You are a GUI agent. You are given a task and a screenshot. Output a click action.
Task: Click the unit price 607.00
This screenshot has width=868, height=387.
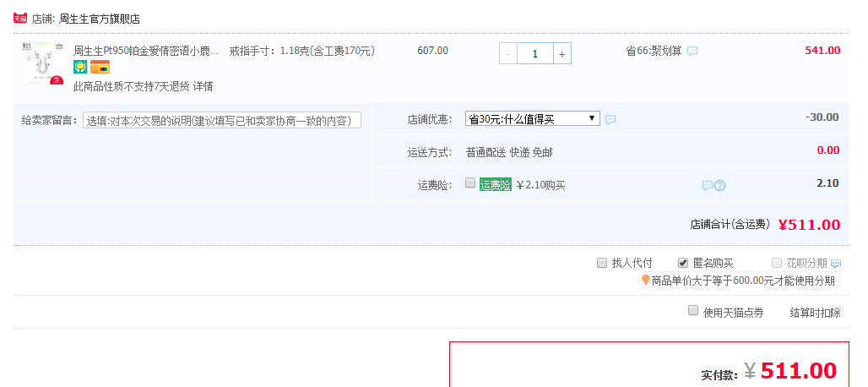coord(433,51)
